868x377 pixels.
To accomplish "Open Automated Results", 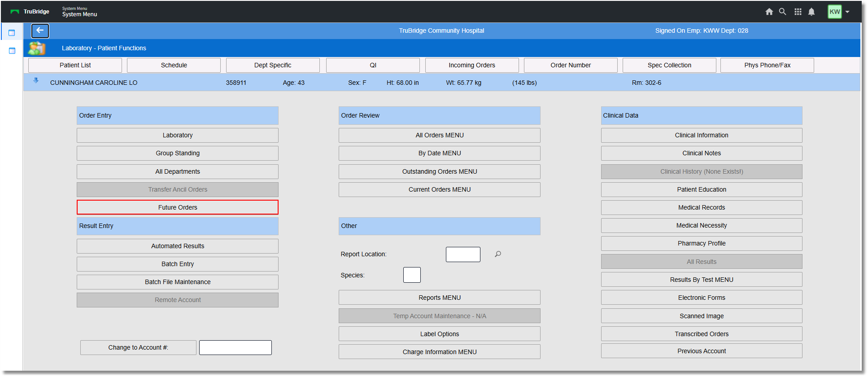I will [178, 246].
